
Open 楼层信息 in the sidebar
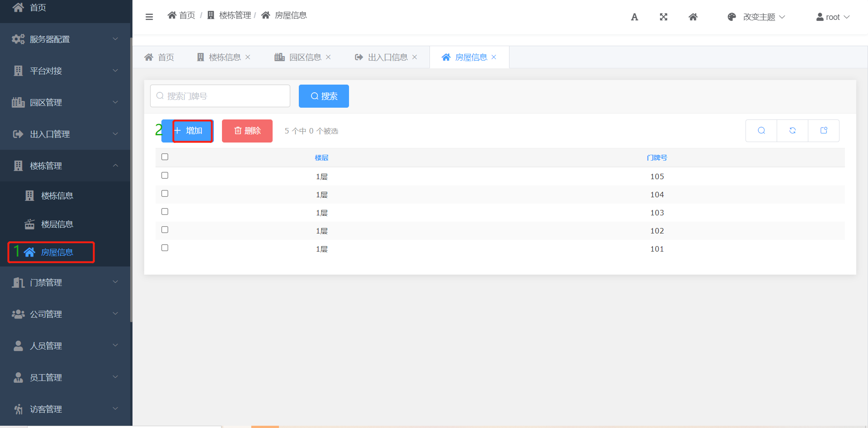click(x=57, y=224)
